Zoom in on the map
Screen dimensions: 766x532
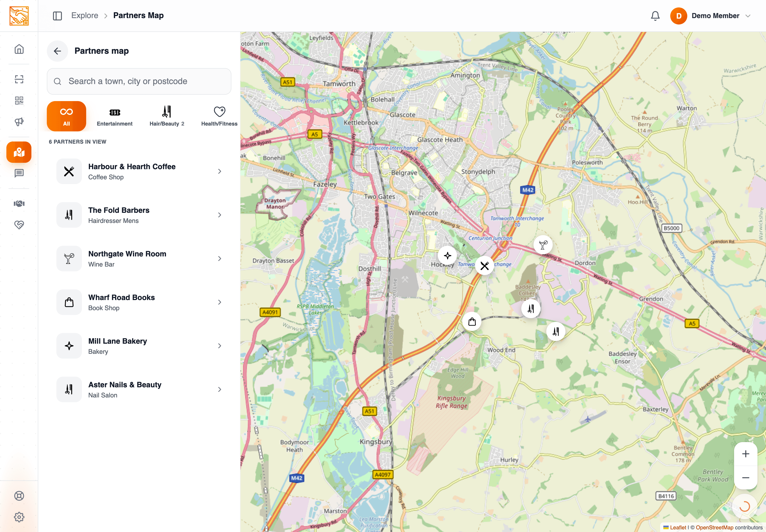(x=745, y=454)
